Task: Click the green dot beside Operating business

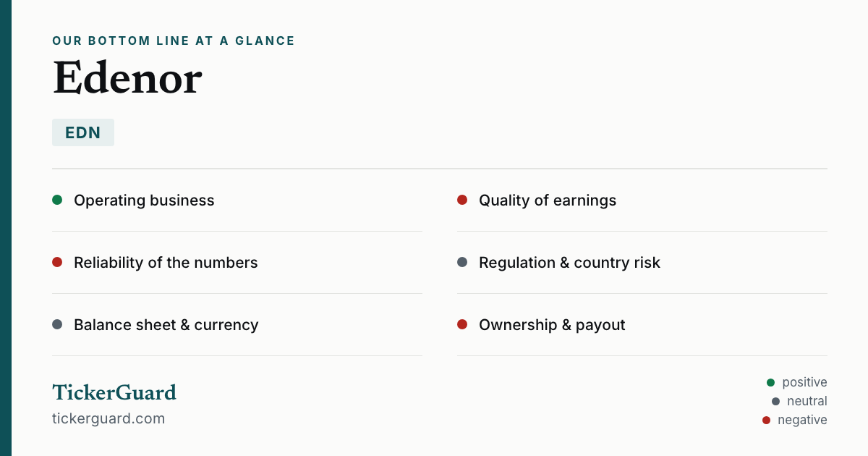Action: click(x=57, y=200)
